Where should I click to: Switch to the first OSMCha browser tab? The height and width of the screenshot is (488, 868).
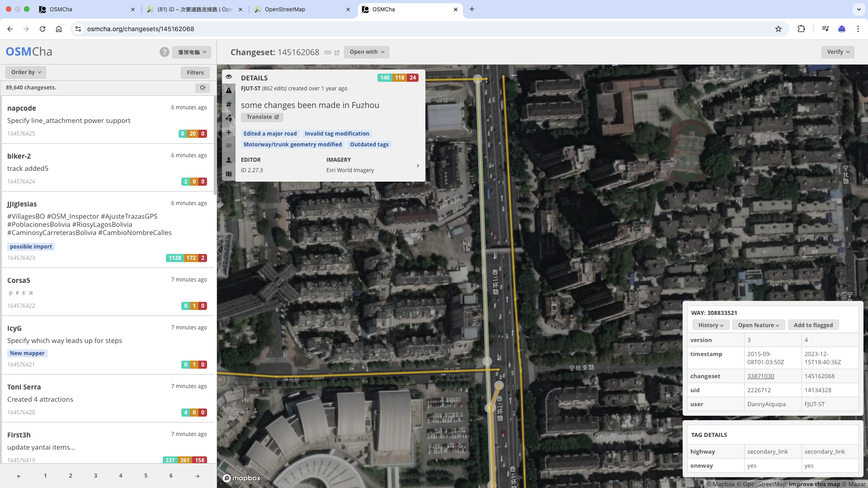[x=87, y=9]
